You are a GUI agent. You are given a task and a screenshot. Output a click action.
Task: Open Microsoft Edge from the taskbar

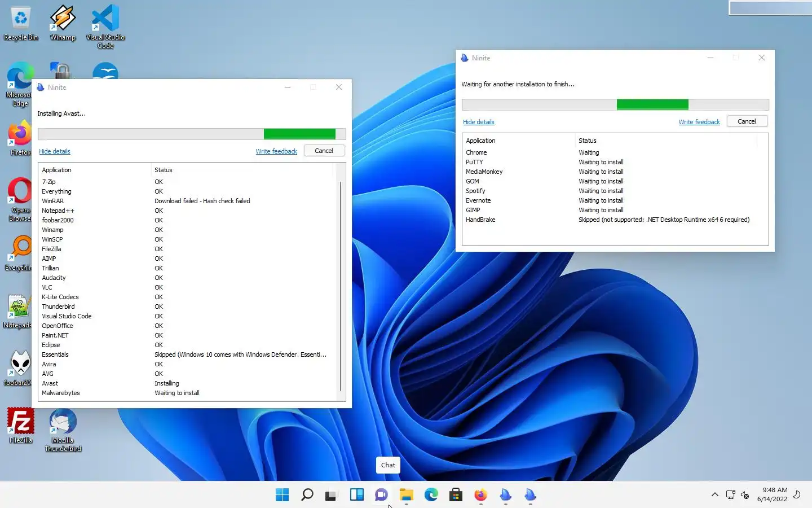tap(431, 495)
